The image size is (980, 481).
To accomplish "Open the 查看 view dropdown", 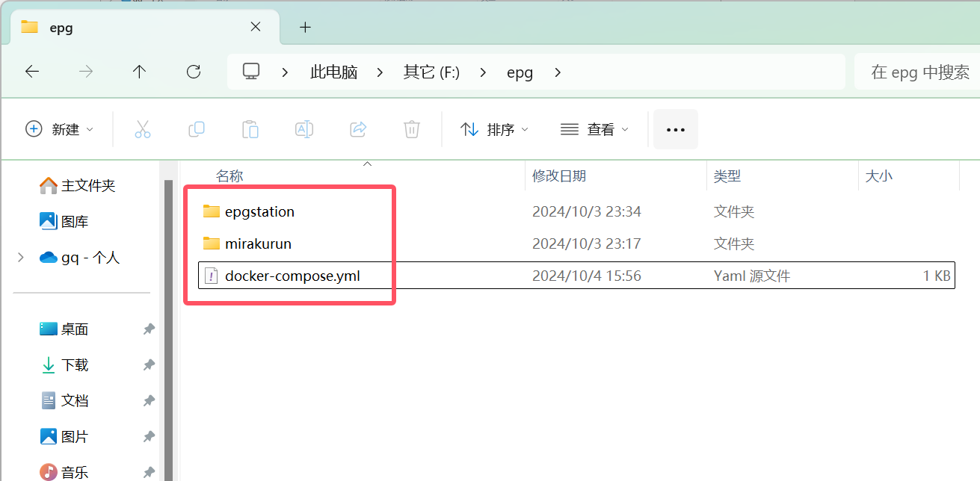I will [595, 129].
